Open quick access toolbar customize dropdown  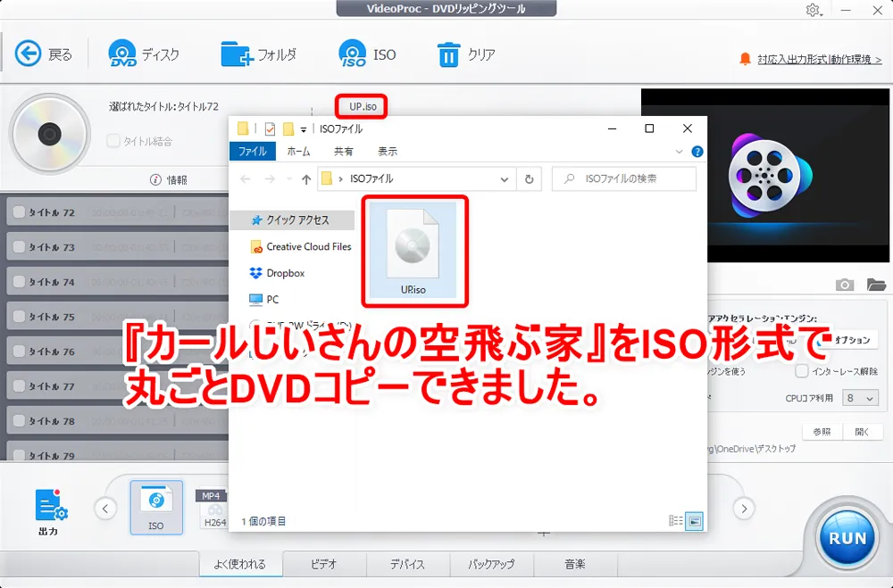(304, 129)
